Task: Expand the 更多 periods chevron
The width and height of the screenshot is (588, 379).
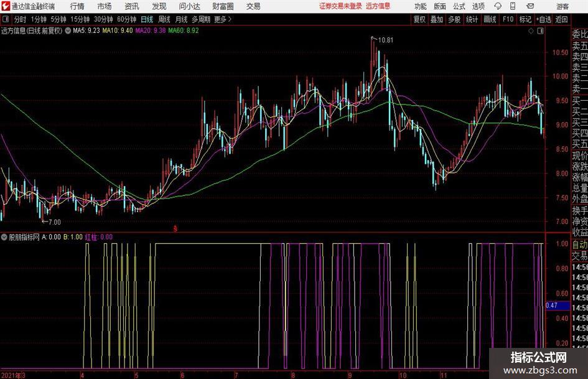Action: pyautogui.click(x=230, y=19)
